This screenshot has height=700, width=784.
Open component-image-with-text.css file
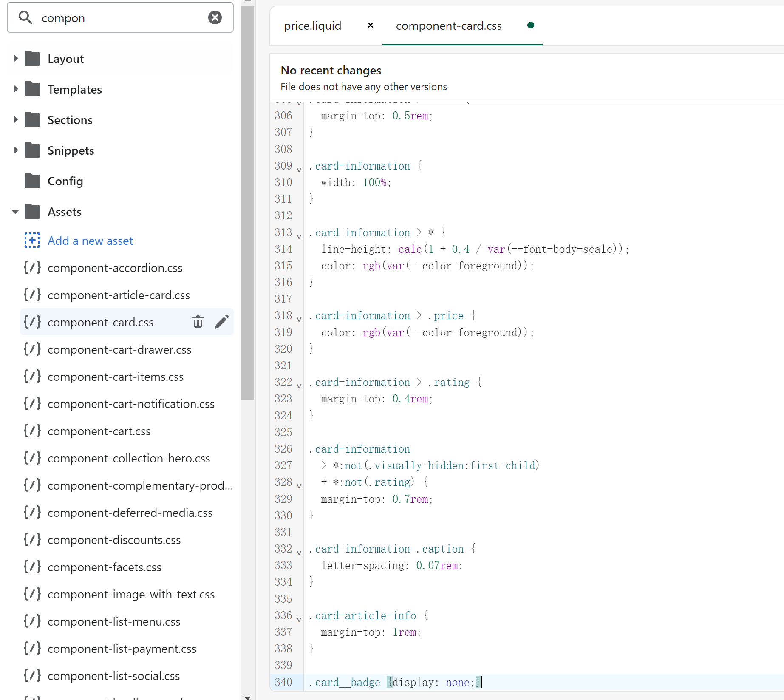tap(131, 595)
